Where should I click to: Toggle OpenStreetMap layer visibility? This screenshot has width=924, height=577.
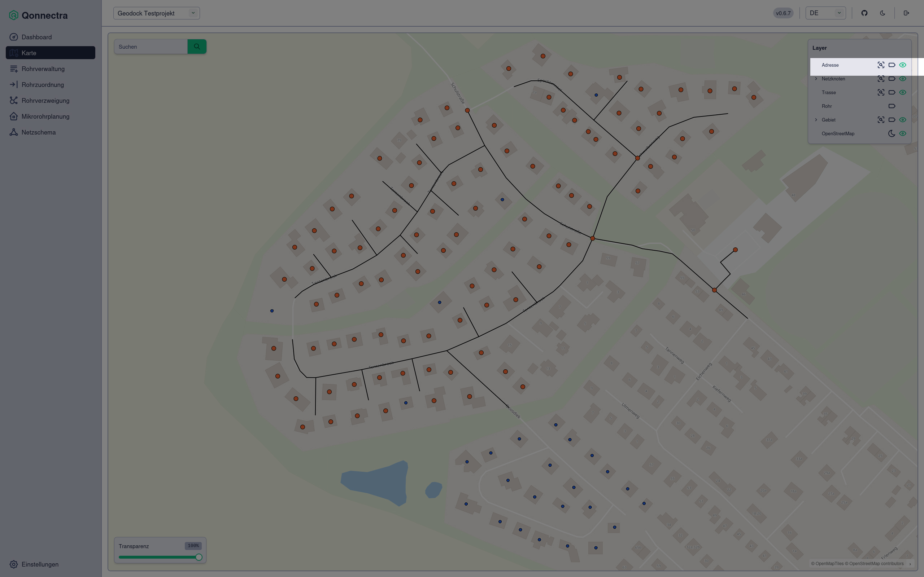tap(903, 133)
